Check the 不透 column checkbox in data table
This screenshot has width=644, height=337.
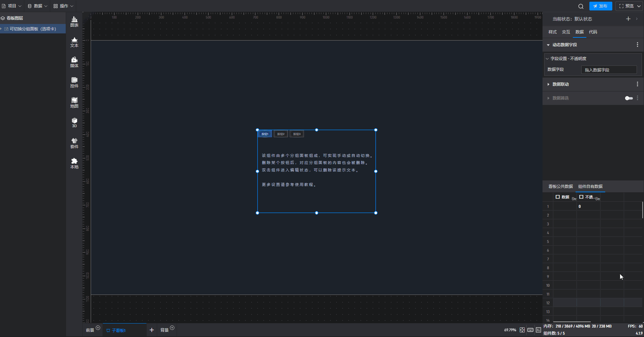[x=581, y=197]
